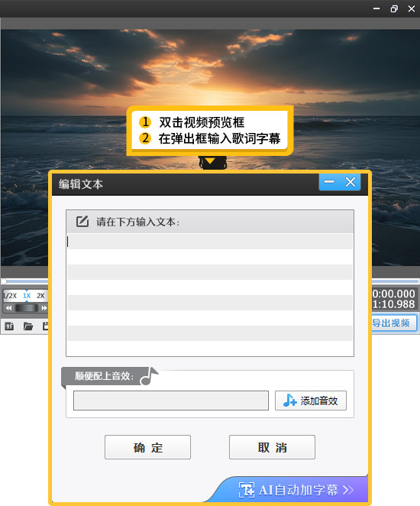
Task: Click the video progress bar handle
Action: click(4, 281)
